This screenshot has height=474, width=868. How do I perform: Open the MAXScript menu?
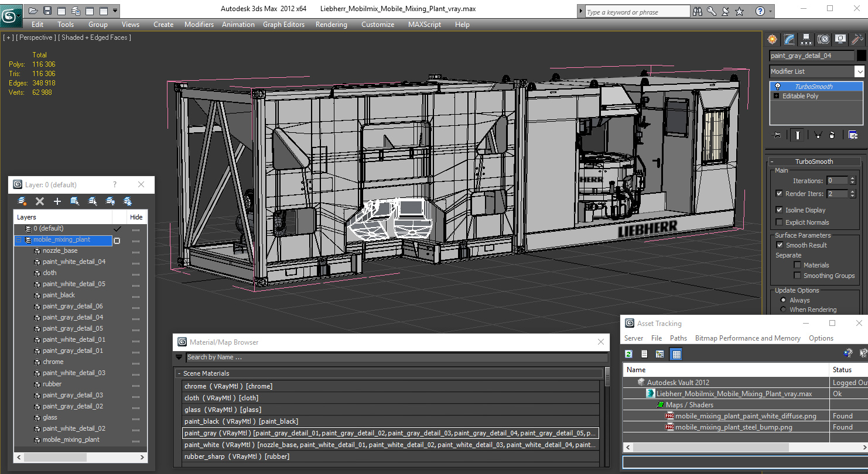(x=425, y=25)
